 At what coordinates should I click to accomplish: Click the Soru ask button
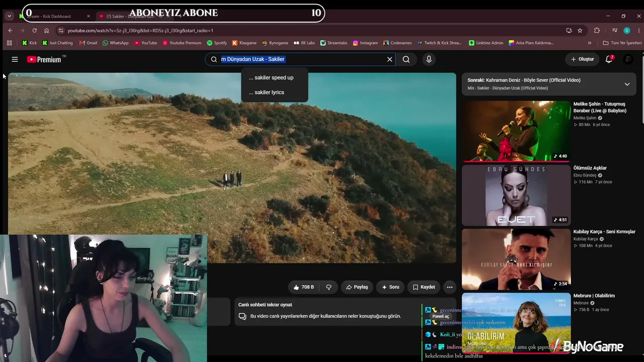point(390,287)
